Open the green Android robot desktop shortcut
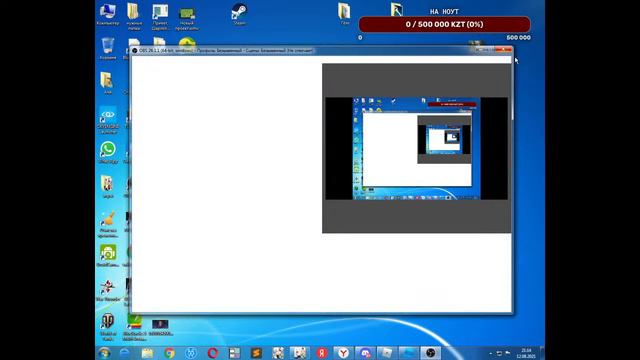 click(x=108, y=256)
